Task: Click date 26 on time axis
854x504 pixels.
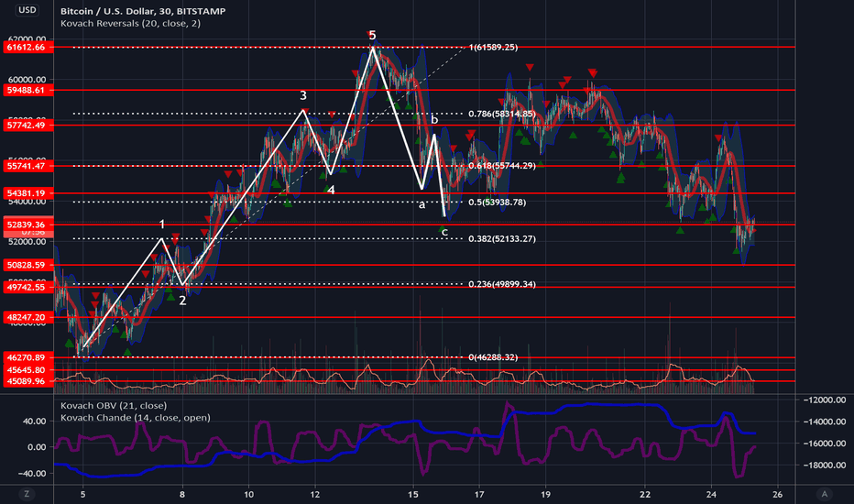Action: 778,495
